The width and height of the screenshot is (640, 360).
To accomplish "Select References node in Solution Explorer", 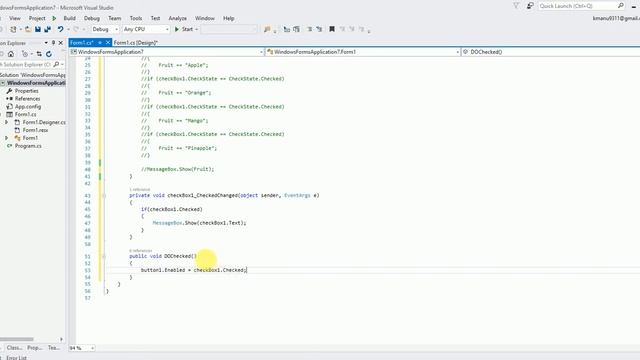I will coord(27,99).
